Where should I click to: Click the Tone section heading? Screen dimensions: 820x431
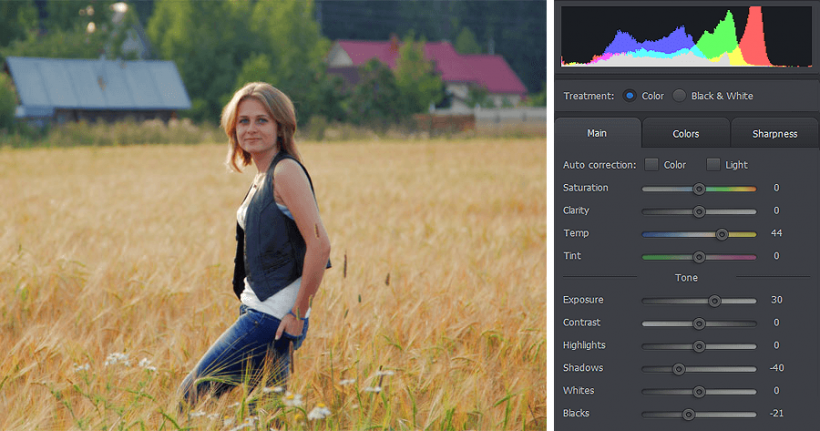686,278
